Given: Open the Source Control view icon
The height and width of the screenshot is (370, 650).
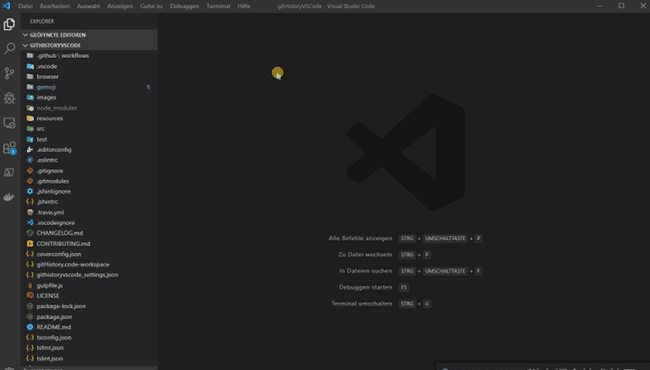Looking at the screenshot, I should click(9, 73).
